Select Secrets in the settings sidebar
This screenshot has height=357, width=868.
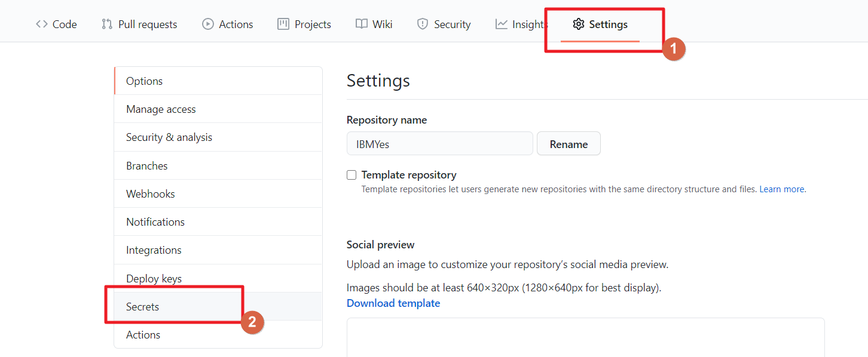[142, 307]
